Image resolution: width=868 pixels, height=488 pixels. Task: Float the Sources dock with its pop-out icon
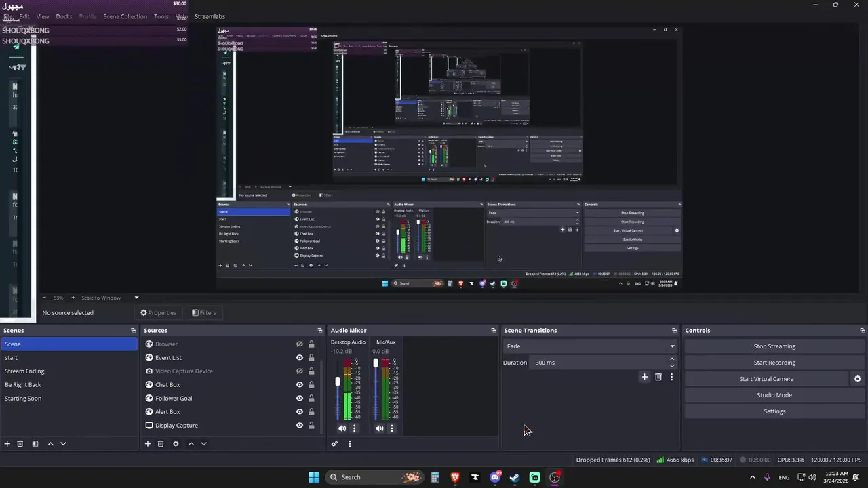pyautogui.click(x=319, y=331)
